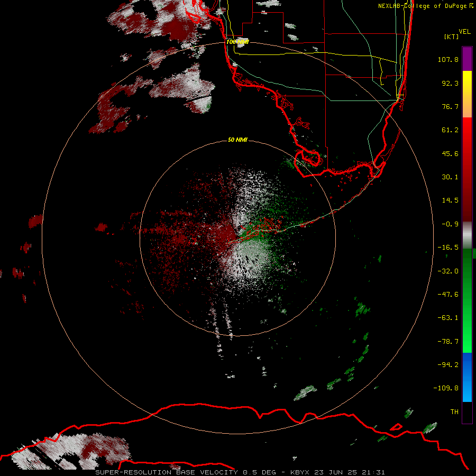Click the 92.3 velocity scale value
Screen dimensions: 476x476
450,83
